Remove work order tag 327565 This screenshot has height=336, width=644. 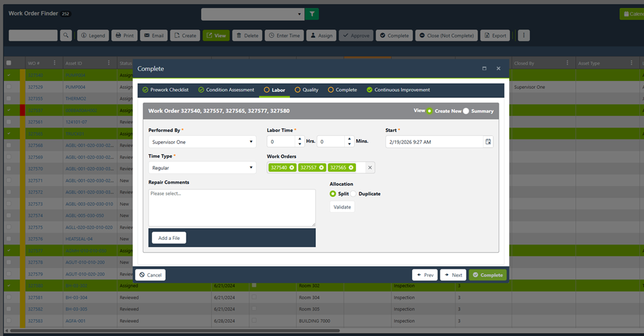click(351, 167)
